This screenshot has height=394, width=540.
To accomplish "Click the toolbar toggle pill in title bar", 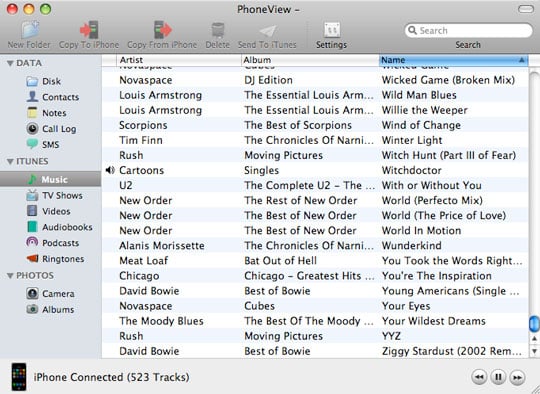I will [x=526, y=9].
